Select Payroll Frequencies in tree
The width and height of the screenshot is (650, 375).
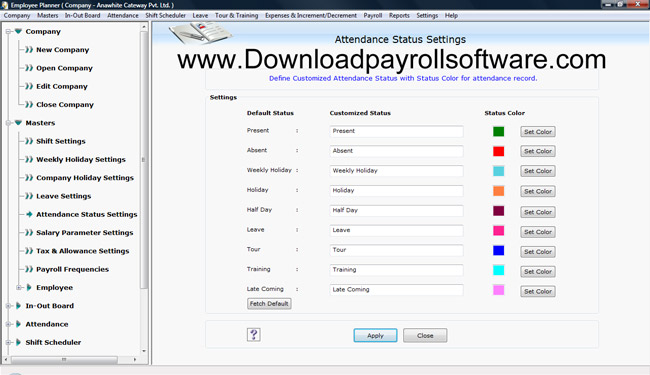coord(73,269)
